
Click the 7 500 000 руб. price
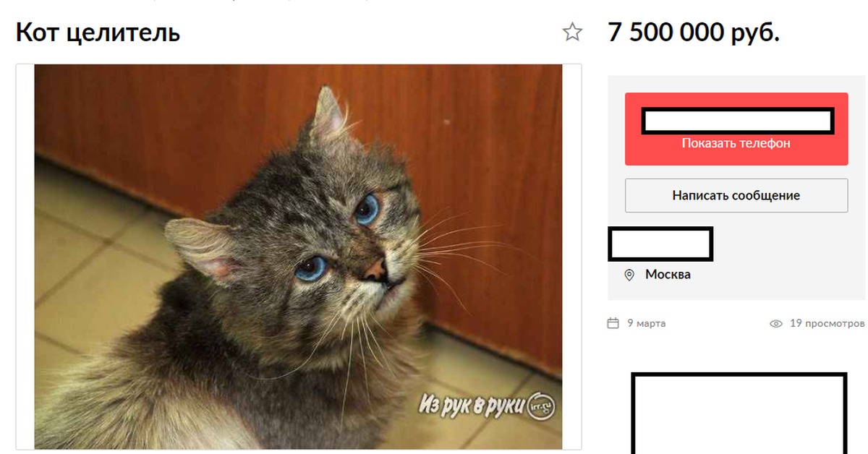click(694, 33)
